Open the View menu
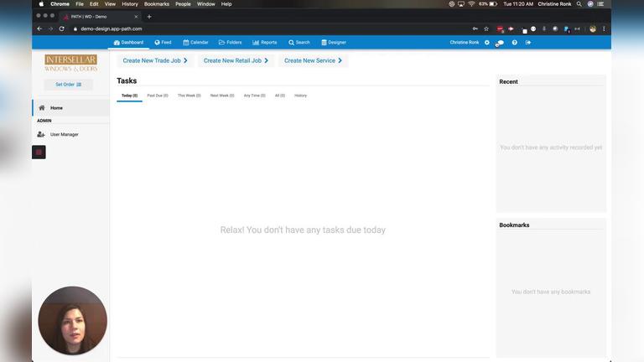644x362 pixels. [x=110, y=3]
